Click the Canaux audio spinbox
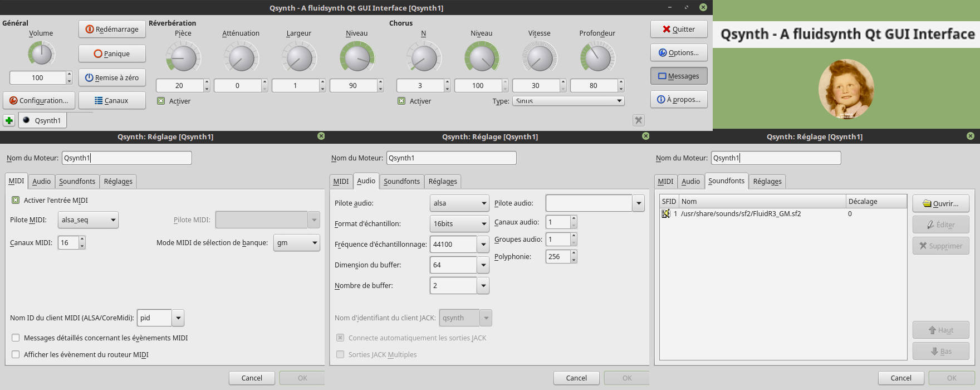The height and width of the screenshot is (390, 980). point(561,222)
